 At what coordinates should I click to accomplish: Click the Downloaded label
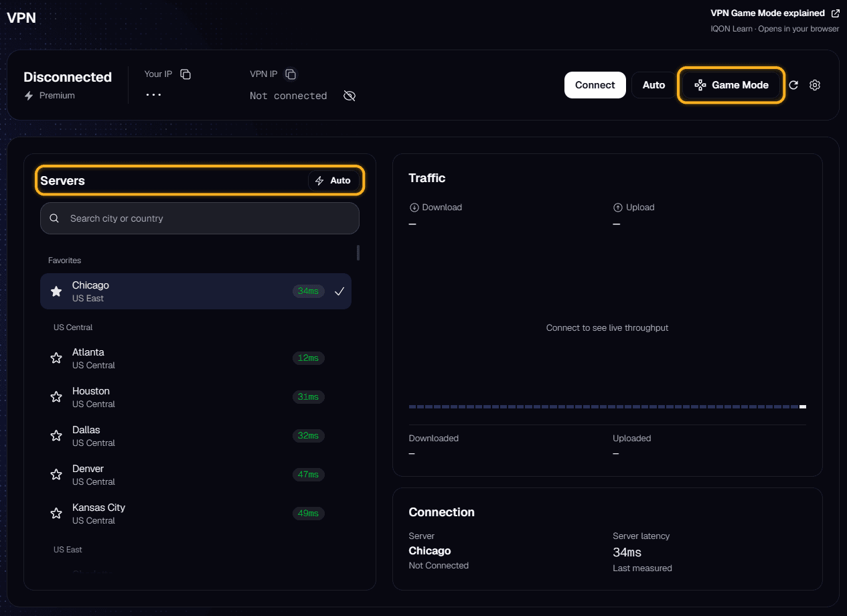point(434,439)
